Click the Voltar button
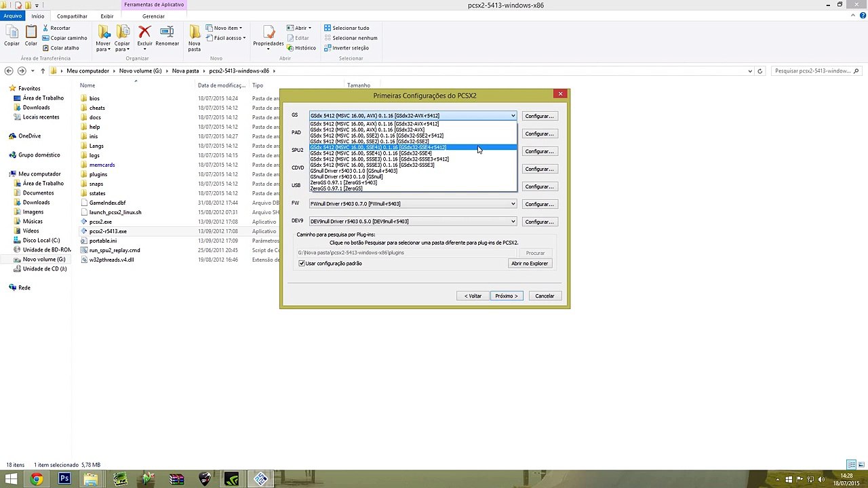Image resolution: width=868 pixels, height=488 pixels. pos(473,296)
